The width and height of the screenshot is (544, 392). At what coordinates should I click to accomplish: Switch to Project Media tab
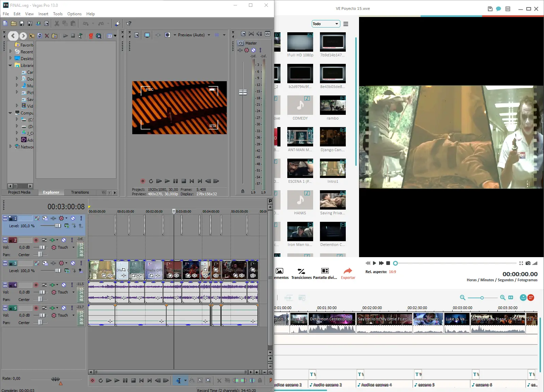tap(19, 192)
